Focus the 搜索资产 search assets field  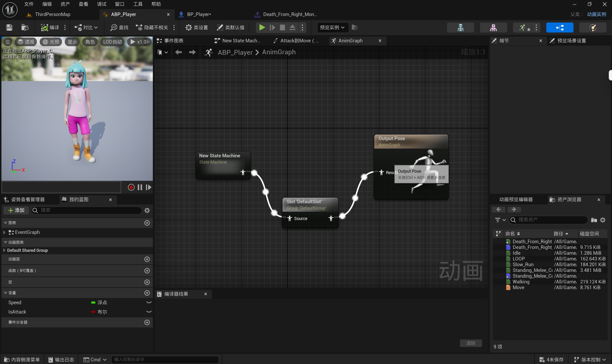[x=548, y=220]
